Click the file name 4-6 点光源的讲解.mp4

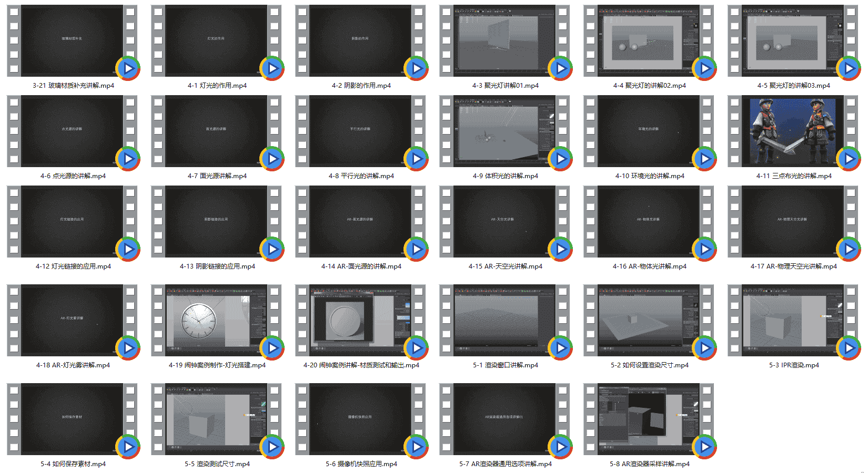pyautogui.click(x=73, y=176)
